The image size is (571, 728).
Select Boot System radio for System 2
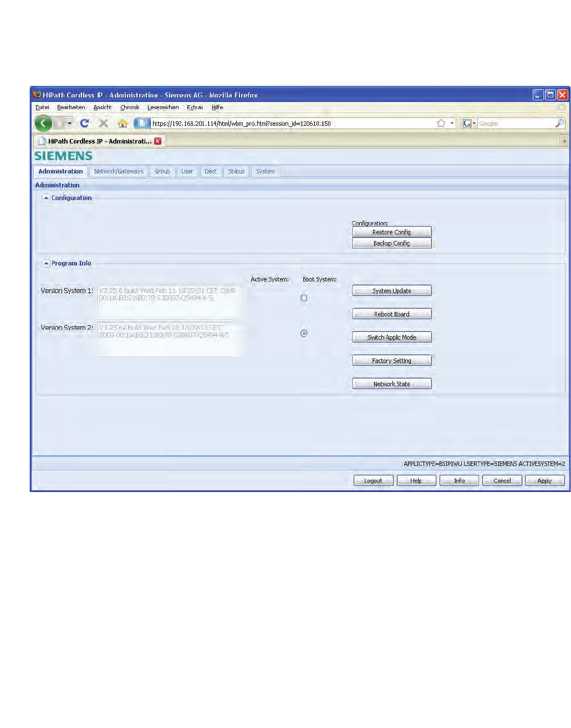pyautogui.click(x=304, y=334)
